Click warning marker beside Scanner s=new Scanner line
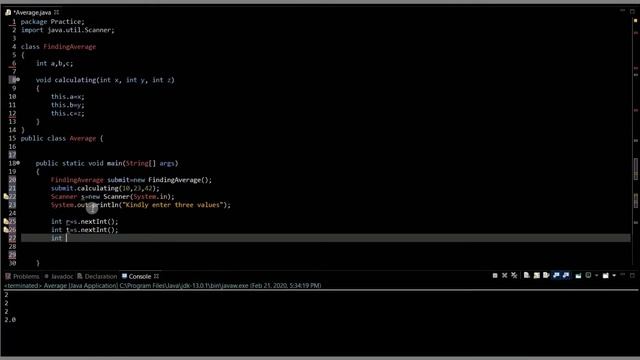 pyautogui.click(x=6, y=196)
